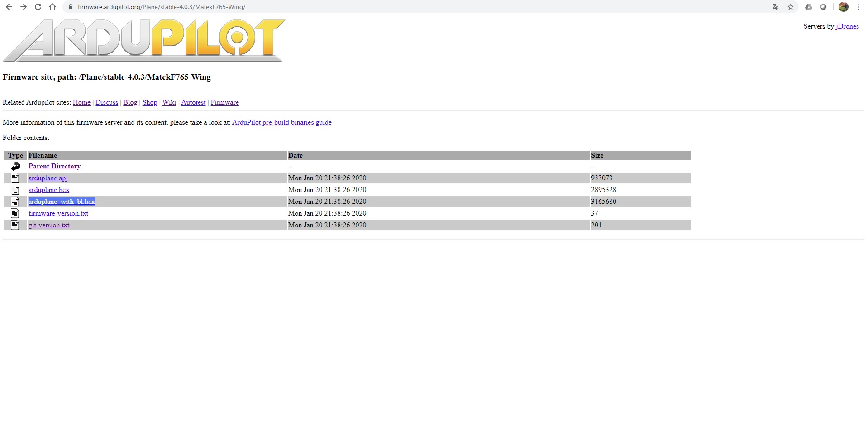
Task: Click the Parent Directory back-arrow icon
Action: pyautogui.click(x=15, y=166)
